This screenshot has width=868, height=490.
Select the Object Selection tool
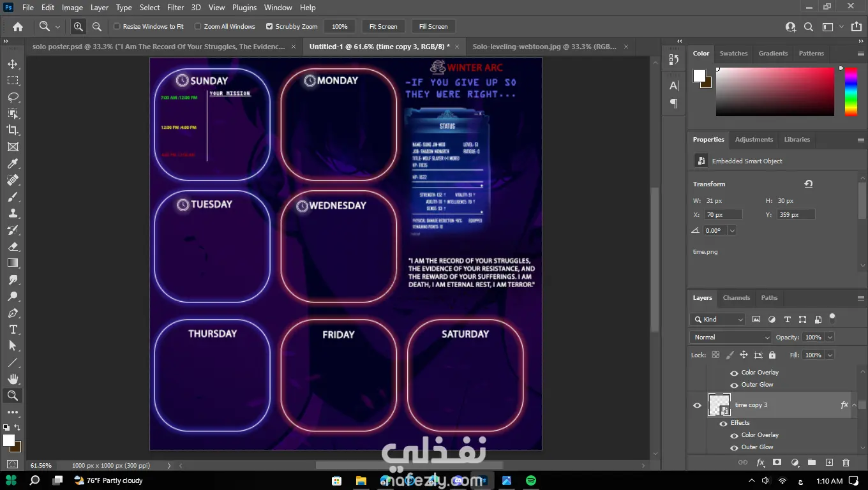(x=13, y=114)
